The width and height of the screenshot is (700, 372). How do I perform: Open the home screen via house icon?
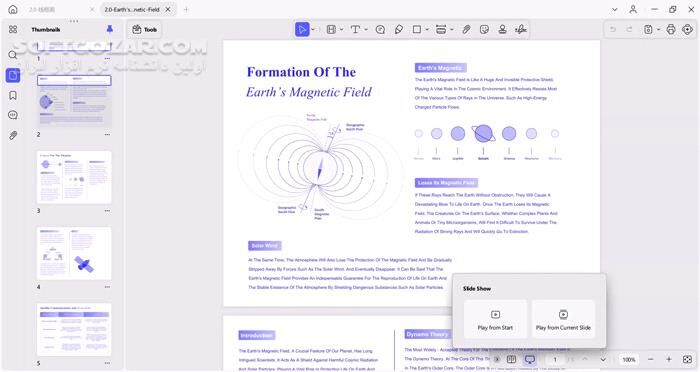[13, 9]
